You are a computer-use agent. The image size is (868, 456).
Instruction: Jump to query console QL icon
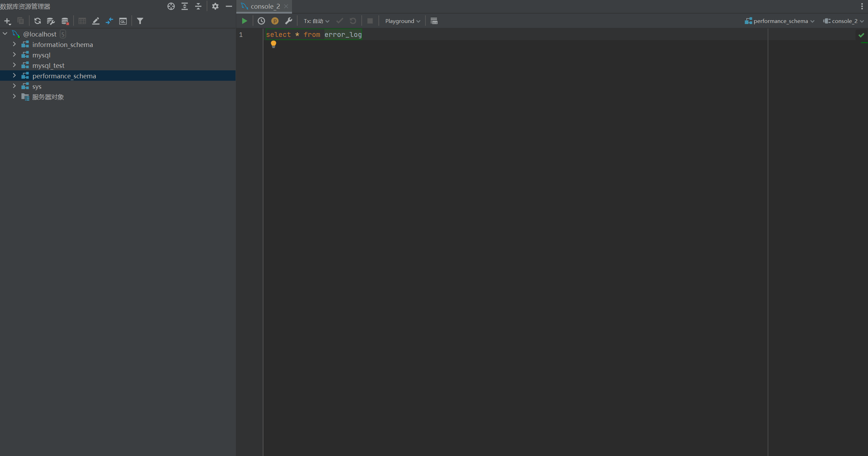(123, 21)
